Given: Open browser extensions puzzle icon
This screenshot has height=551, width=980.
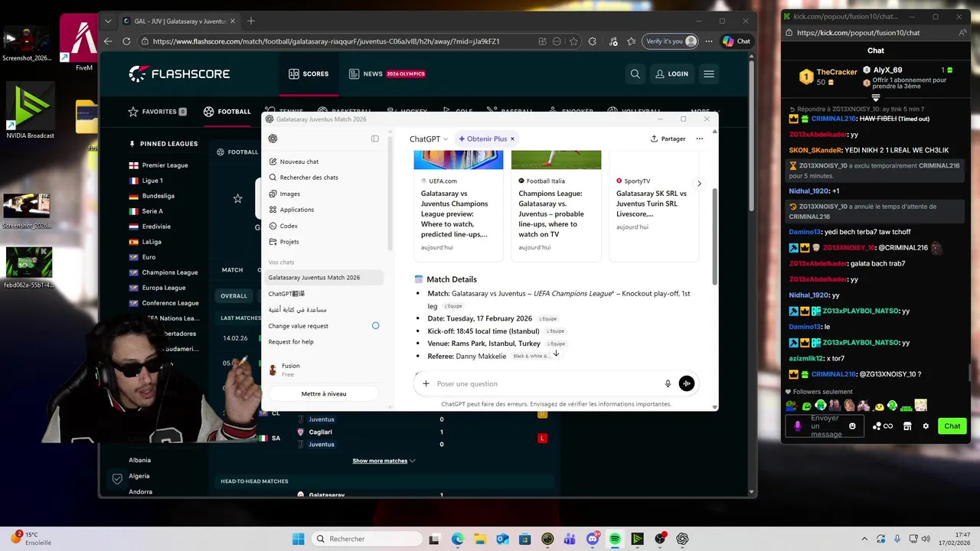Looking at the screenshot, I should click(592, 41).
